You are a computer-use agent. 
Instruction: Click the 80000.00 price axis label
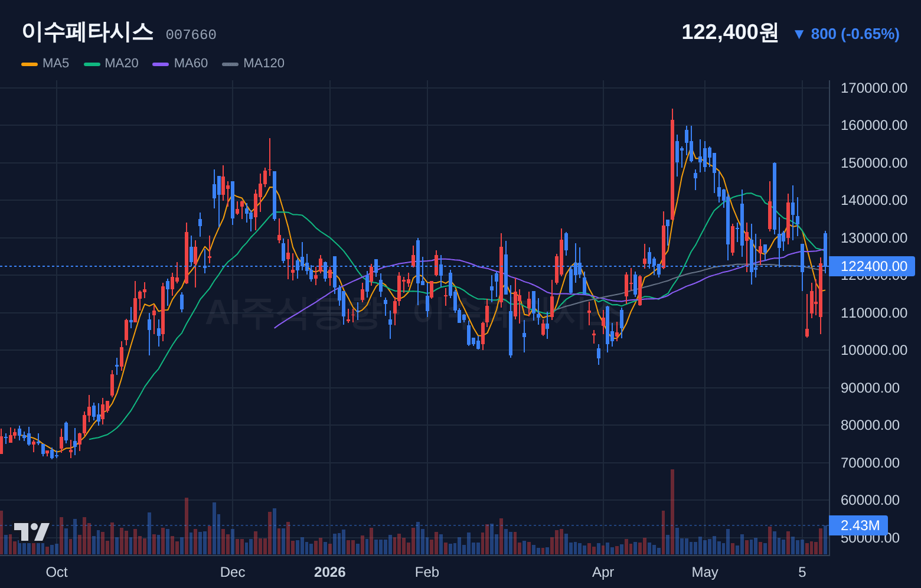point(870,425)
